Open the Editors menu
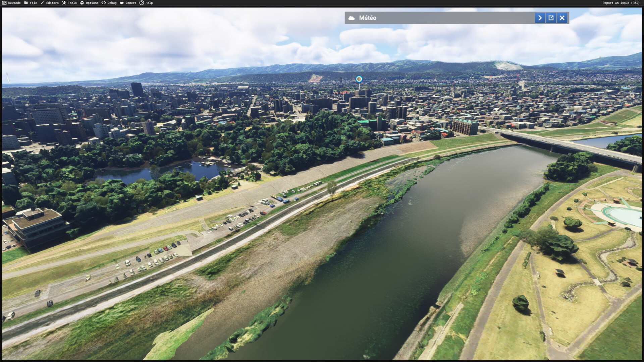644x362 pixels. (x=52, y=3)
